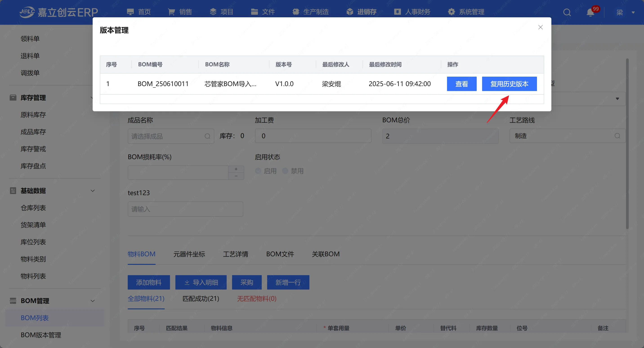This screenshot has width=644, height=348.
Task: Click the search magnifier icon in header
Action: (567, 12)
